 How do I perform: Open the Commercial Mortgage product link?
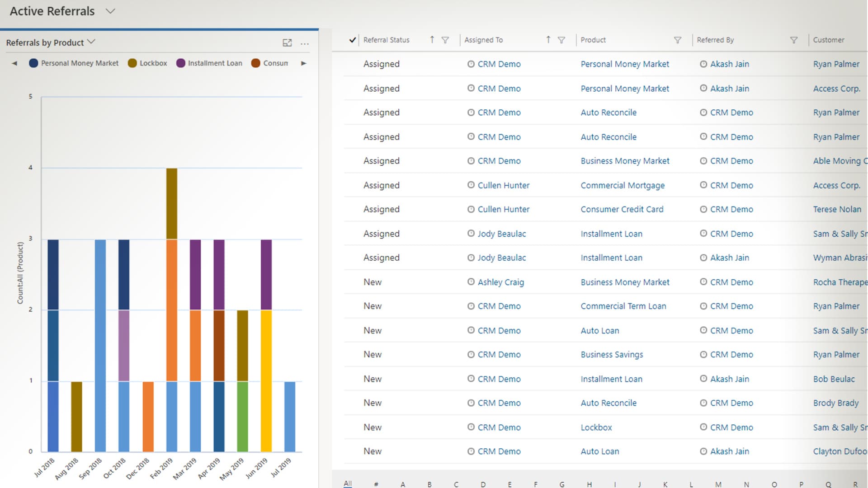point(623,185)
